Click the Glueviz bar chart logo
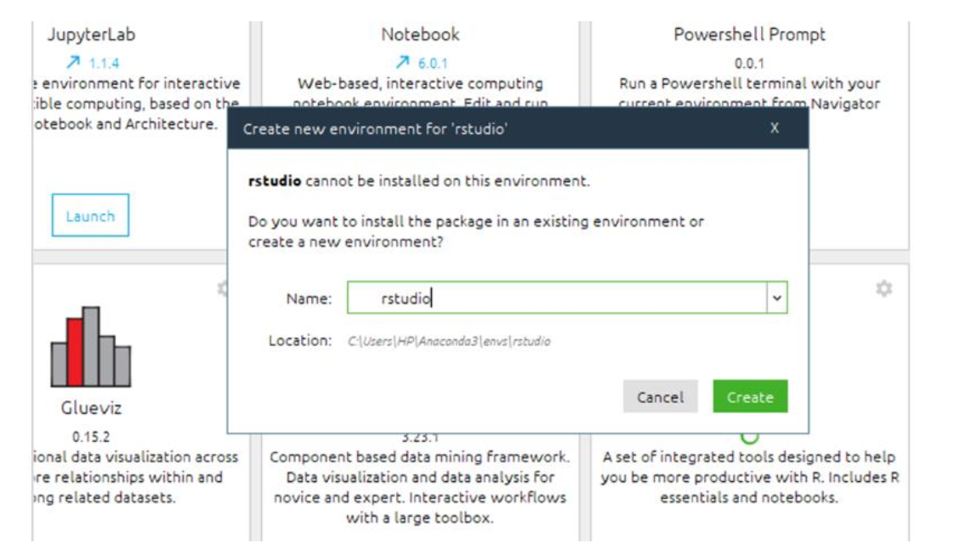960x560 pixels. (91, 347)
